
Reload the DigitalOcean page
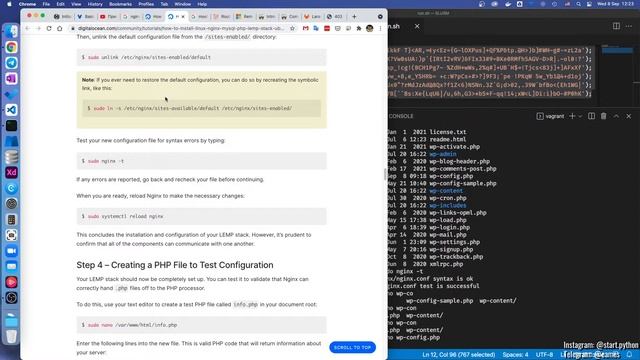pos(49,28)
